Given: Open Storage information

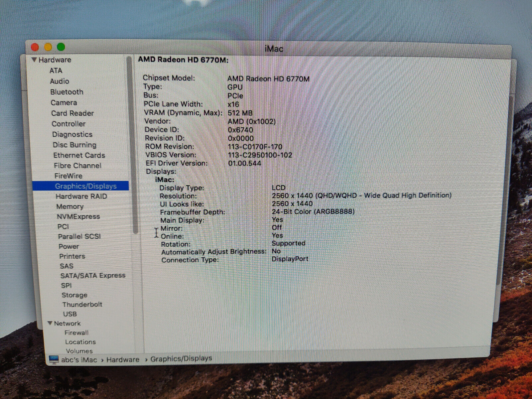Looking at the screenshot, I should click(x=74, y=295).
